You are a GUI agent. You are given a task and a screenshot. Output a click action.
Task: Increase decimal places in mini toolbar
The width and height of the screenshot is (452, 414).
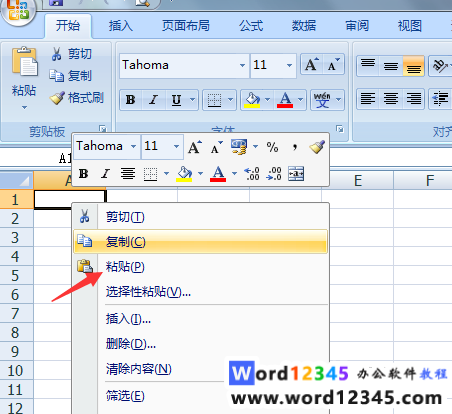tap(252, 174)
